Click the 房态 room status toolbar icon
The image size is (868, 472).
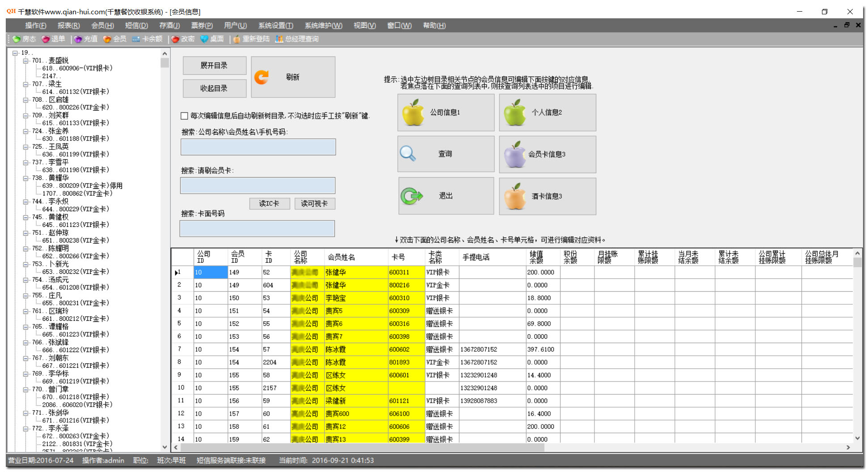pos(24,39)
